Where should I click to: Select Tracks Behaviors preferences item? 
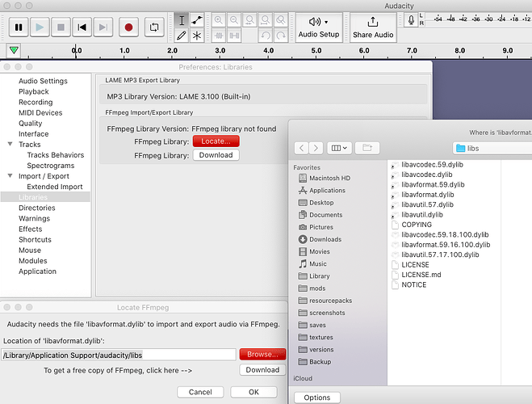click(x=56, y=155)
